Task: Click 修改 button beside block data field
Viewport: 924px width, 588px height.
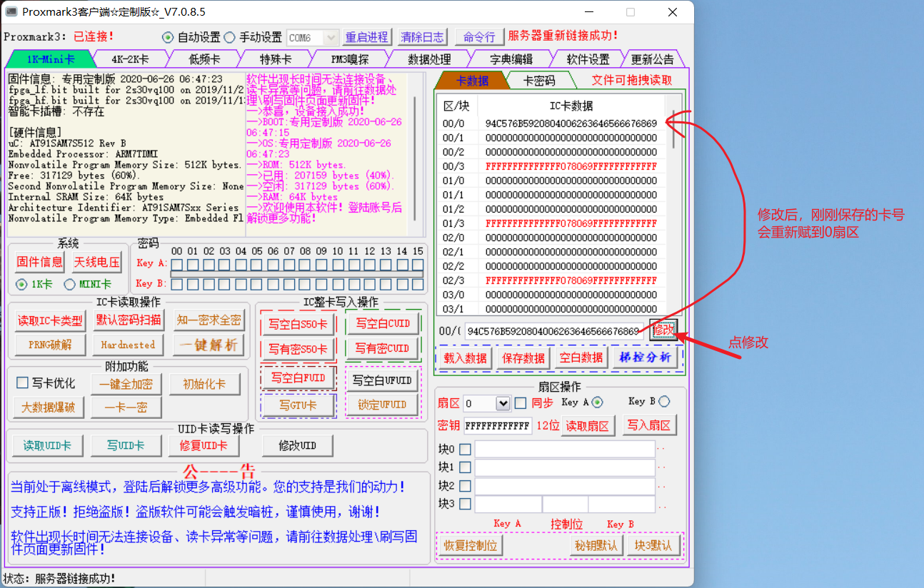Action: click(x=663, y=330)
